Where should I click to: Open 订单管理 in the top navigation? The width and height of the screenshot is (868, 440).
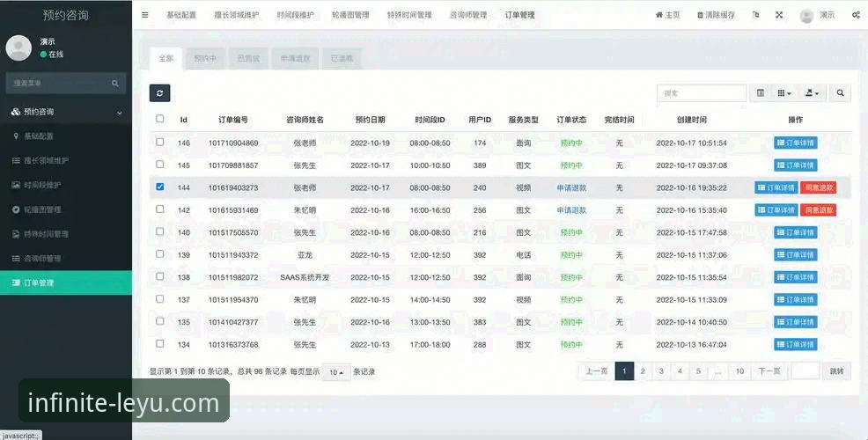(x=519, y=15)
